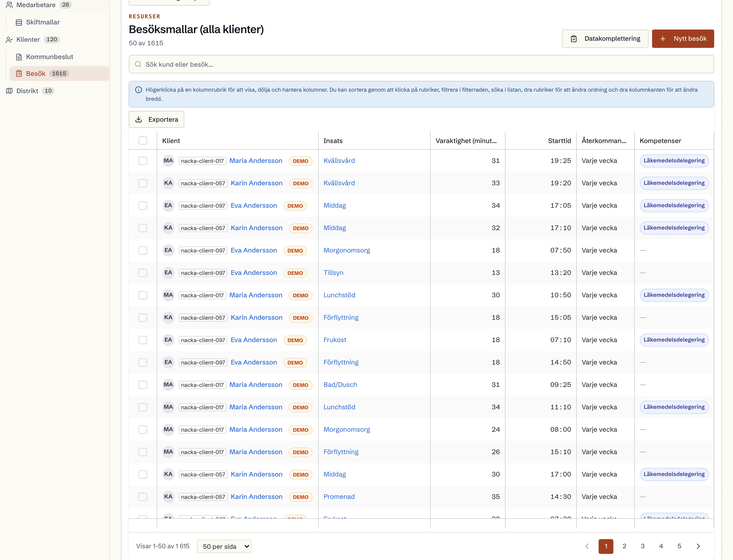Go to page 3 of results

pyautogui.click(x=643, y=546)
